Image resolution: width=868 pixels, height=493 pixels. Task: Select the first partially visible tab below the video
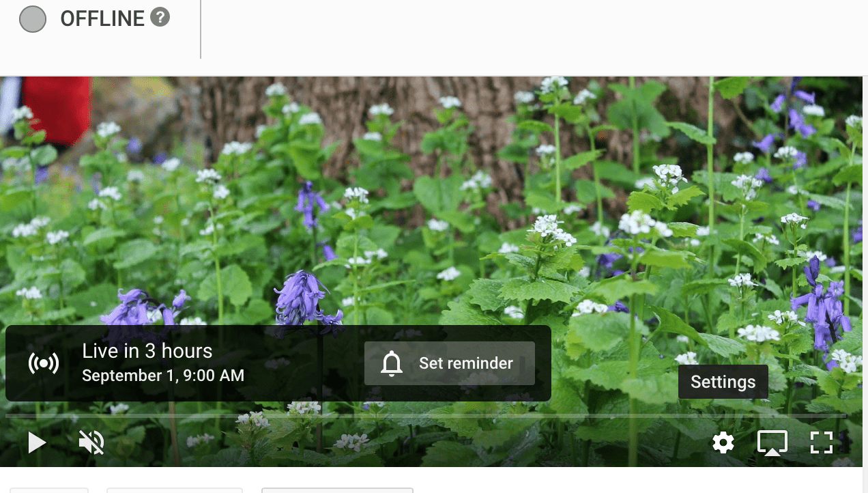pos(49,490)
